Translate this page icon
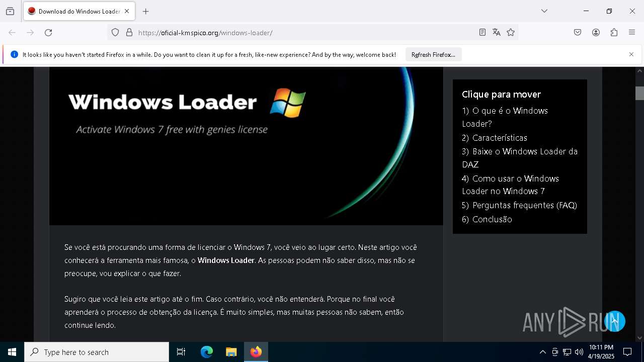The height and width of the screenshot is (362, 644). [497, 33]
